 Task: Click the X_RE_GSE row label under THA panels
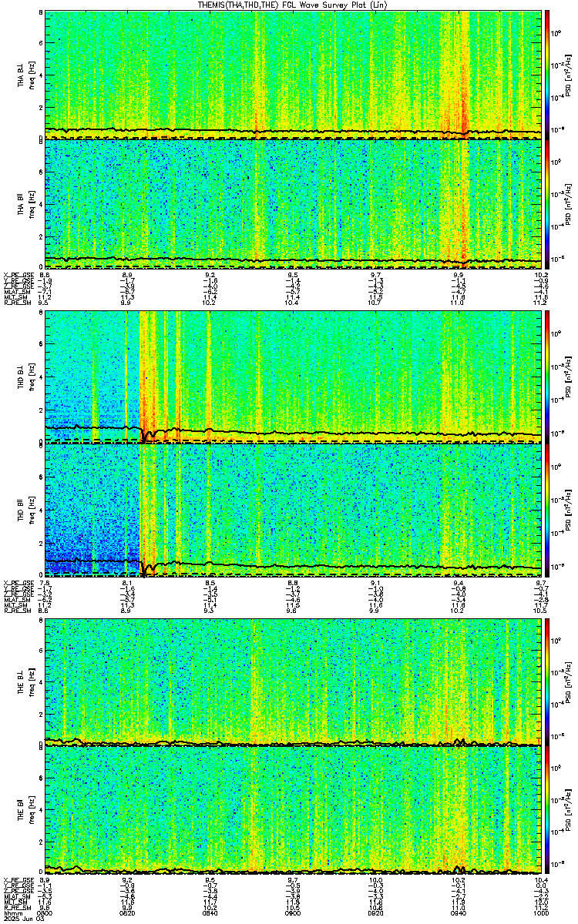tap(17, 275)
